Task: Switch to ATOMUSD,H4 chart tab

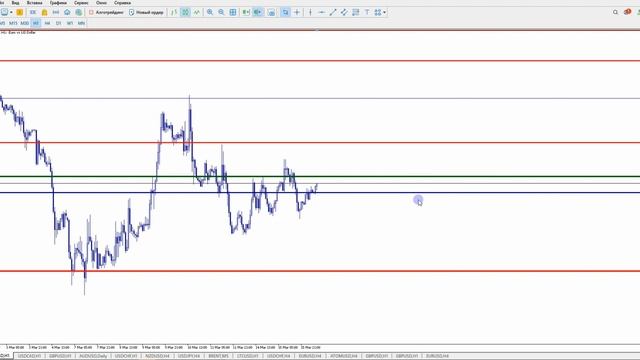Action: click(343, 356)
